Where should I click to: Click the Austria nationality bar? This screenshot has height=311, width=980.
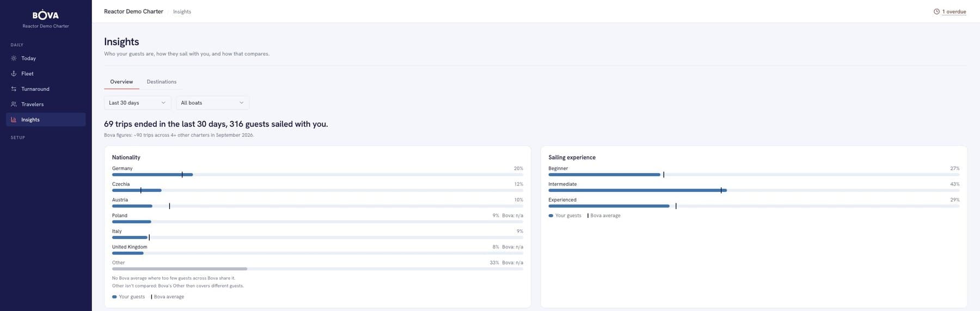(132, 206)
